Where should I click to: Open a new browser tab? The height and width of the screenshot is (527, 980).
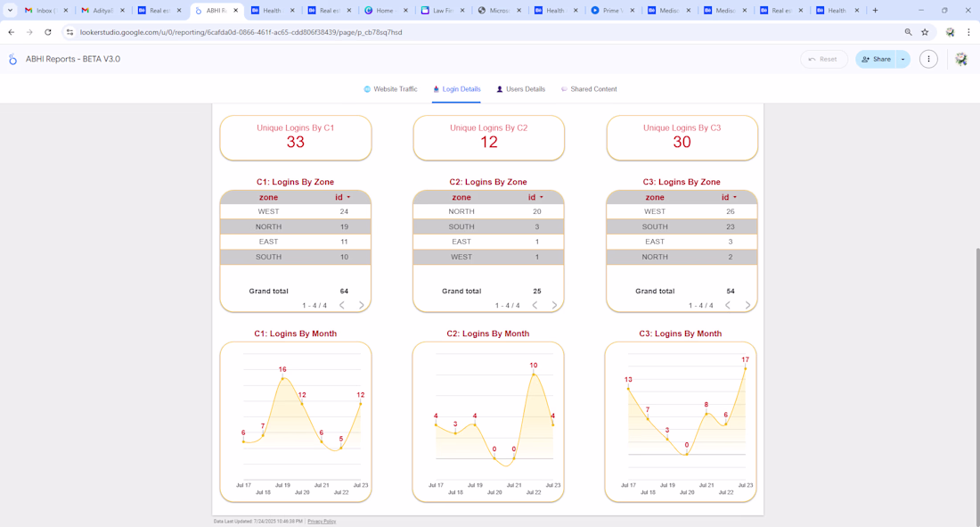[875, 10]
